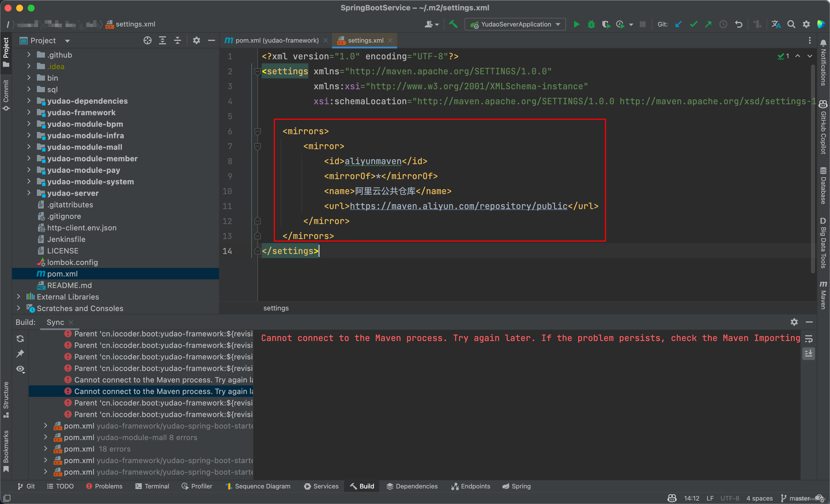The height and width of the screenshot is (504, 830).
Task: Expand the .github folder
Action: click(x=29, y=54)
